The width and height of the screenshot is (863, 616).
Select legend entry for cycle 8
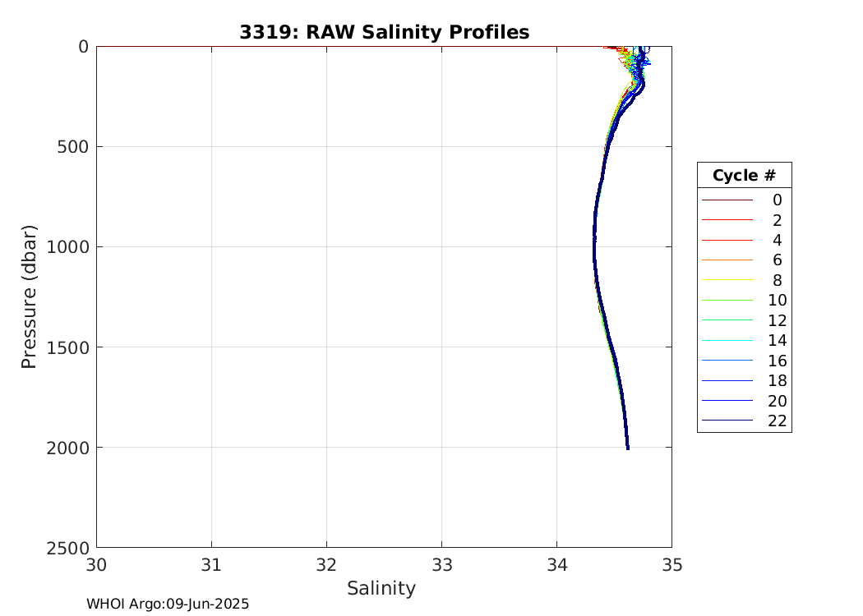[744, 281]
